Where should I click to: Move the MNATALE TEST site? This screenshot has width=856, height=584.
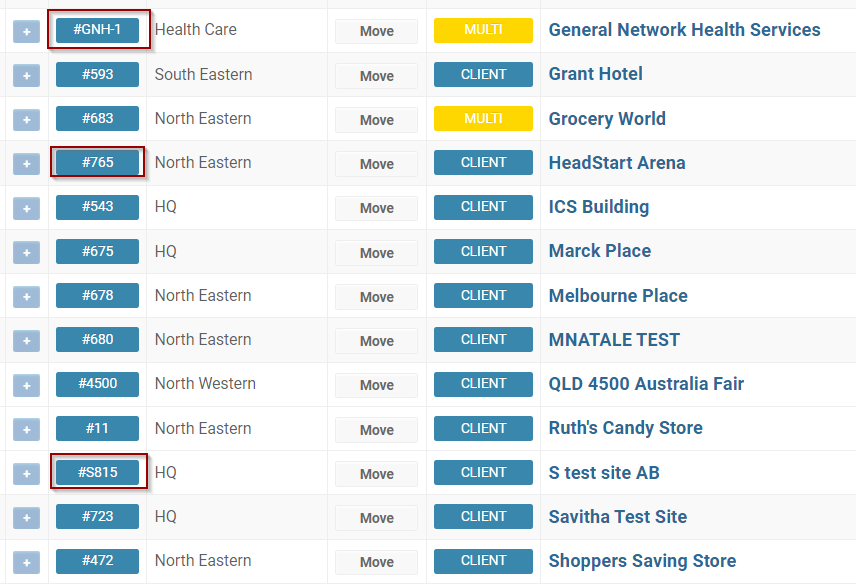tap(377, 341)
